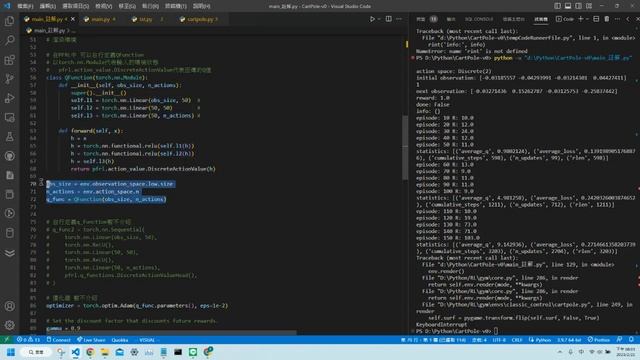The width and height of the screenshot is (640, 360).
Task: Open Chrome icon on taskbar
Action: click(90, 352)
